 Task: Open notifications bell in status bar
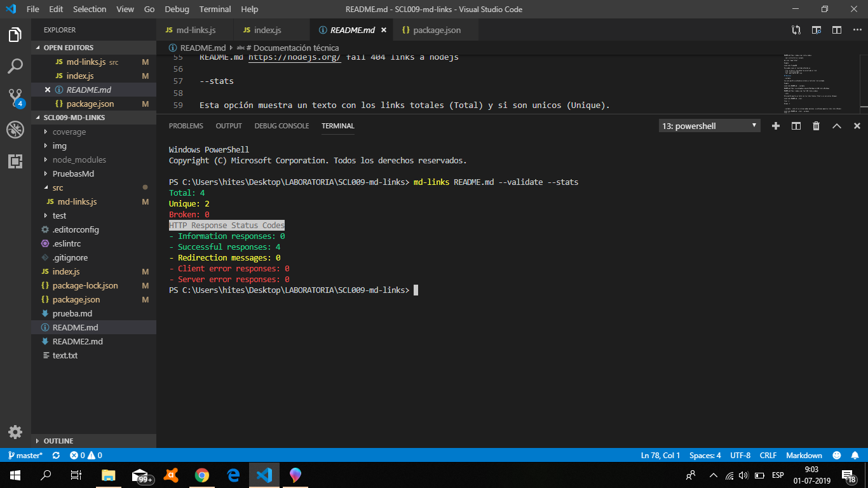pos(855,456)
